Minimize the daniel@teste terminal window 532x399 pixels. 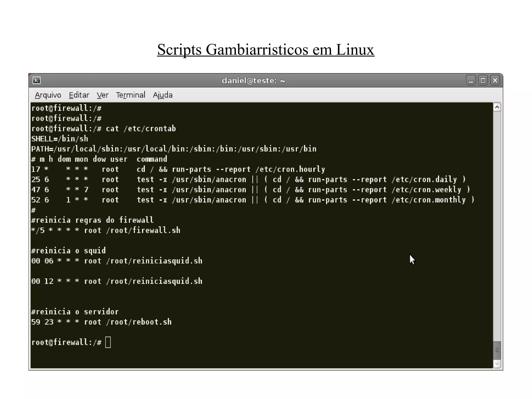pyautogui.click(x=471, y=81)
